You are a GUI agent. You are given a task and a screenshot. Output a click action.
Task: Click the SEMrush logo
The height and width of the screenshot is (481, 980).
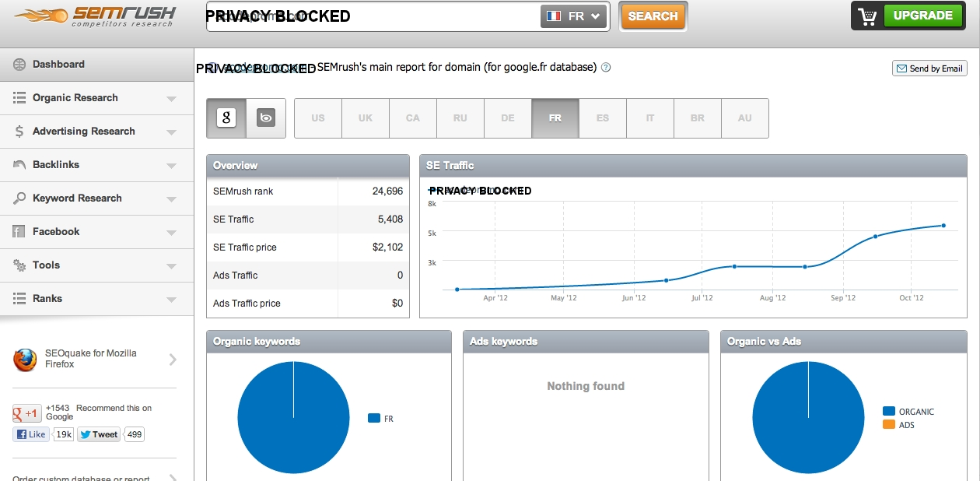click(95, 16)
